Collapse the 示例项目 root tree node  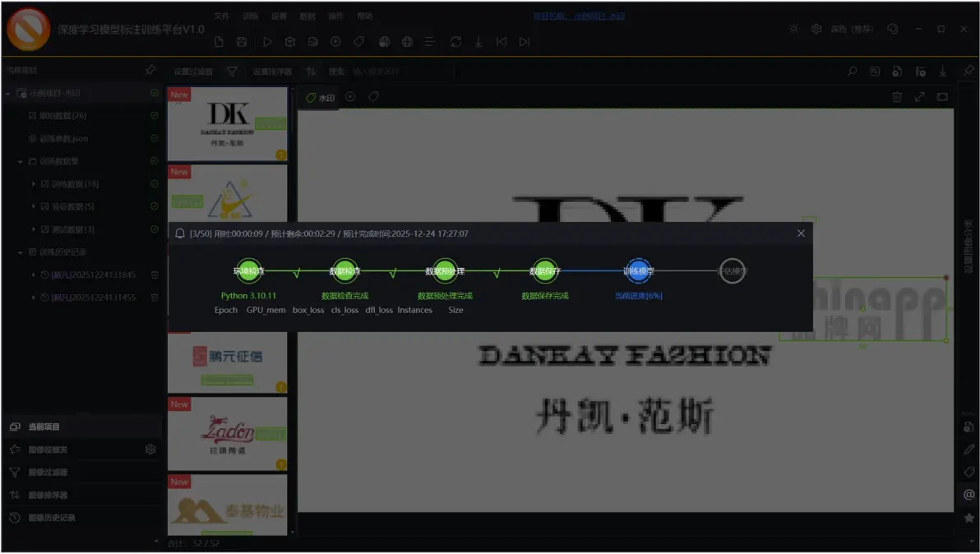point(8,94)
